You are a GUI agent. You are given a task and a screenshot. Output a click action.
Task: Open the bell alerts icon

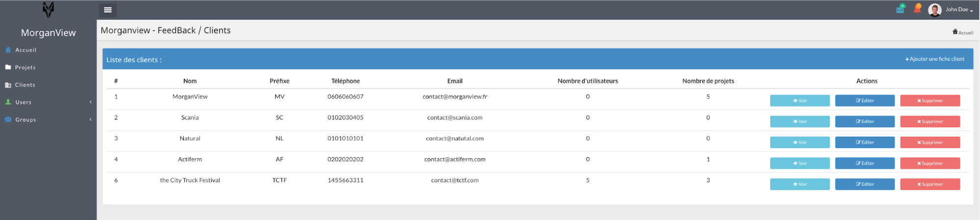[x=917, y=9]
